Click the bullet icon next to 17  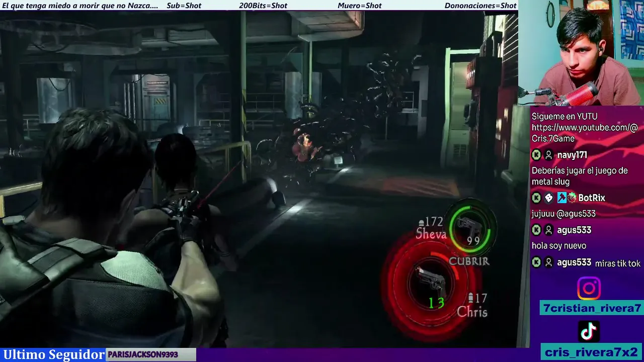(x=471, y=298)
